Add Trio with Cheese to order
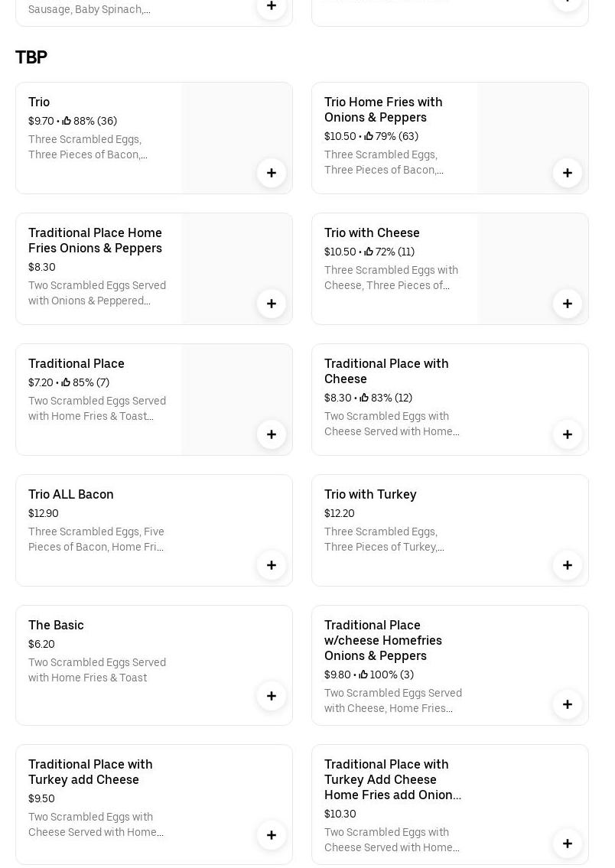The width and height of the screenshot is (615, 868). point(568,304)
